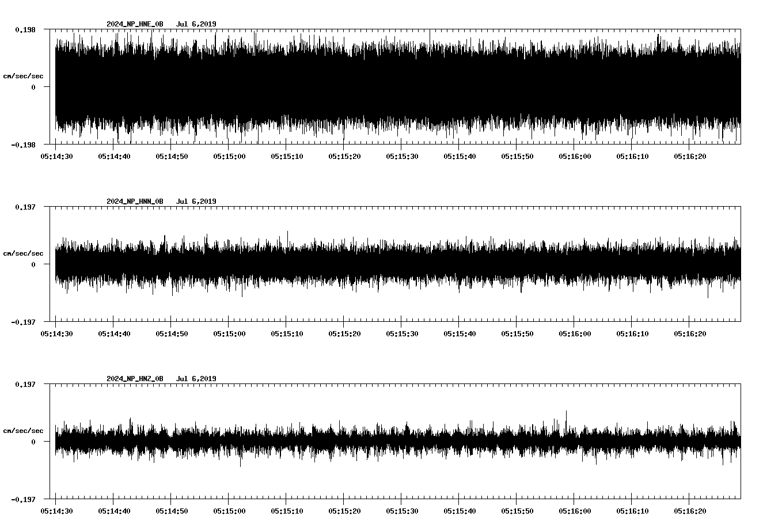Viewport: 782px width, 532px height.
Task: Click 05:16:20 tick label under HNE plot
Action: point(690,156)
